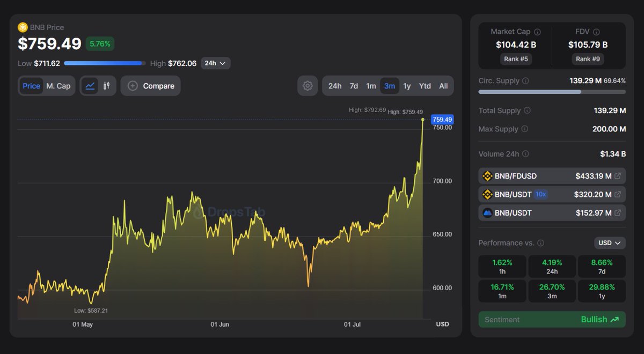Open external link for $320.20 M BNB/USDT

click(618, 194)
